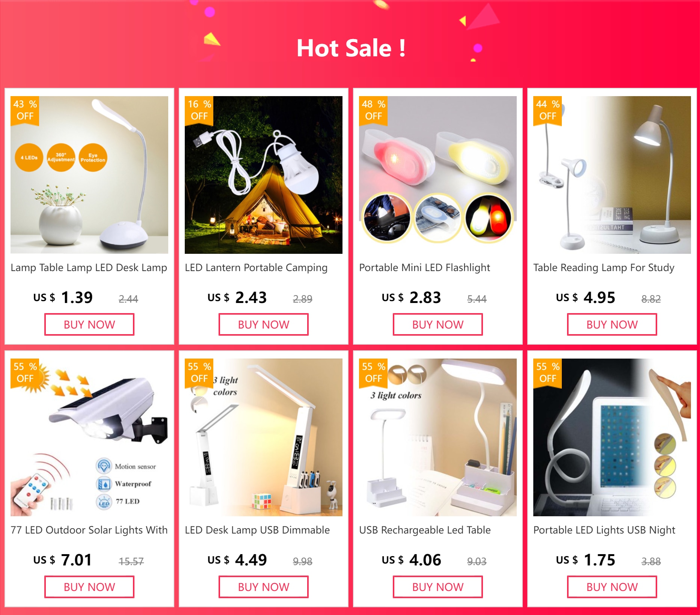Click the 16% OFF badge on the camping lantern
Image resolution: width=700 pixels, height=615 pixels.
(199, 110)
